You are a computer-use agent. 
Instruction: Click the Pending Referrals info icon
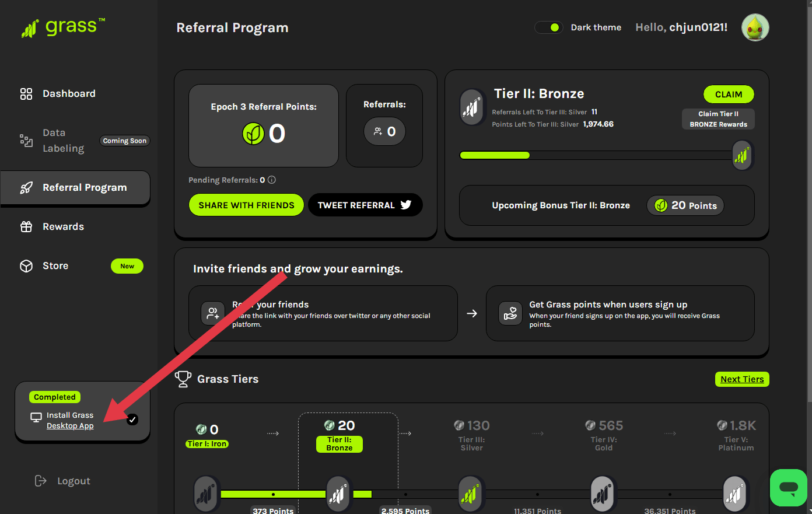pyautogui.click(x=272, y=180)
